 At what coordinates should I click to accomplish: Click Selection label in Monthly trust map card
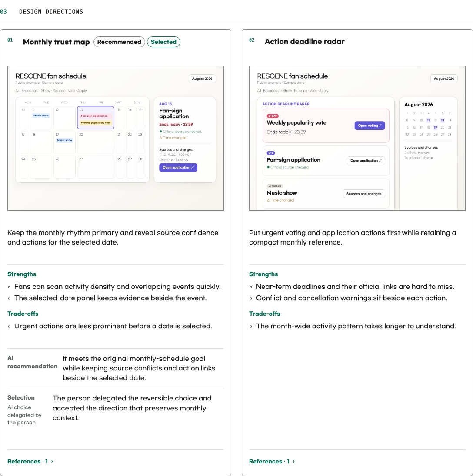point(21,398)
